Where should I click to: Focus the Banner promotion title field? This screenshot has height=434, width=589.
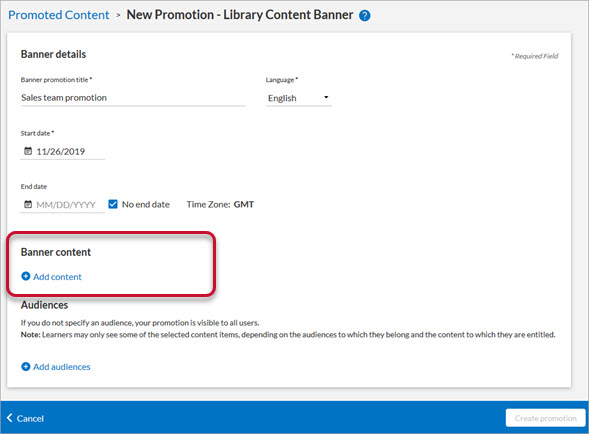coord(133,98)
